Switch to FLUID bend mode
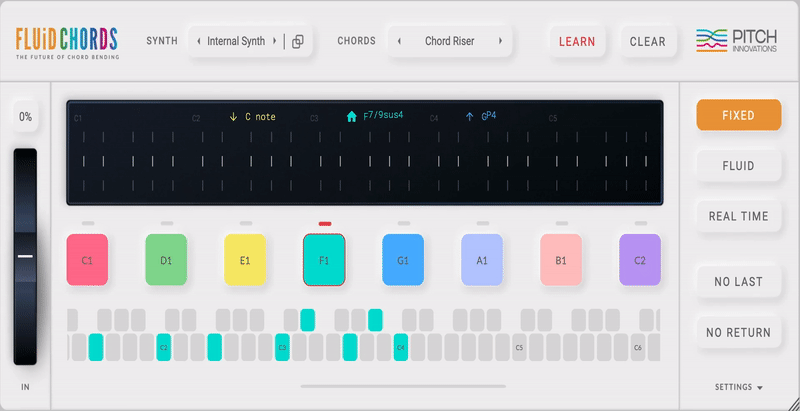 (x=738, y=166)
